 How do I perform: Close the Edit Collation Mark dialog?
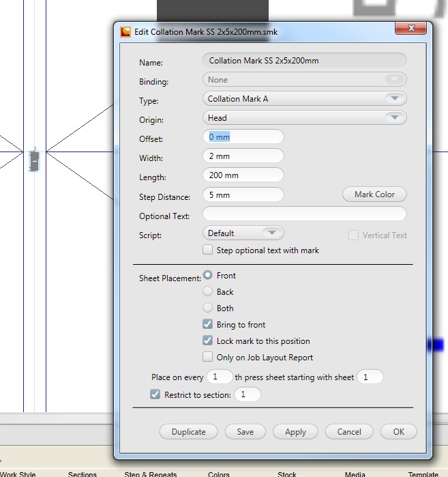coord(411,28)
